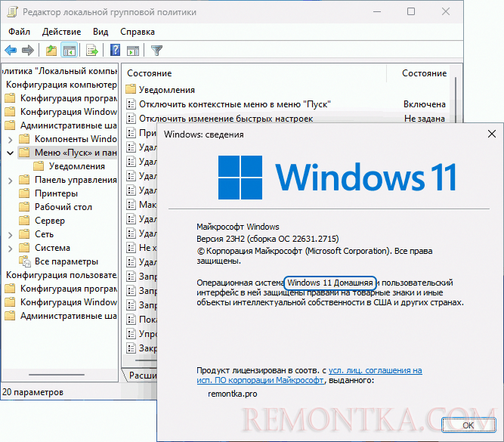The height and width of the screenshot is (442, 504).
Task: Click the Все параметры folder icon
Action: [x=24, y=261]
